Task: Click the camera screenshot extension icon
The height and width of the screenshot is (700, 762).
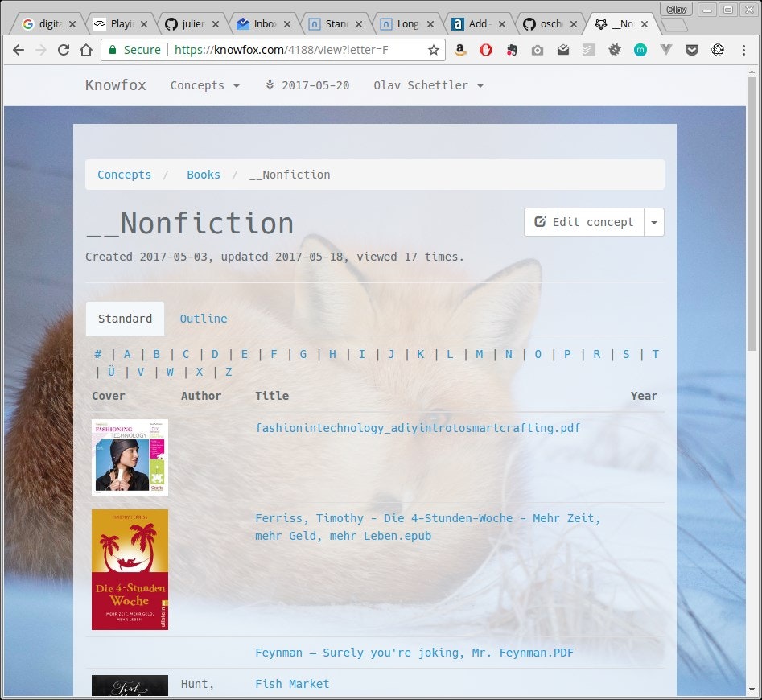Action: point(538,50)
